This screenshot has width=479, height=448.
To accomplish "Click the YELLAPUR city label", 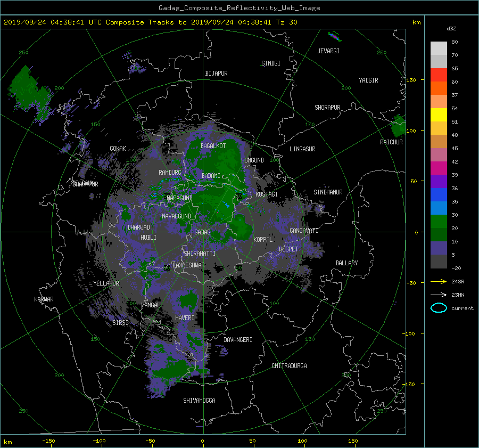I will pos(106,283).
